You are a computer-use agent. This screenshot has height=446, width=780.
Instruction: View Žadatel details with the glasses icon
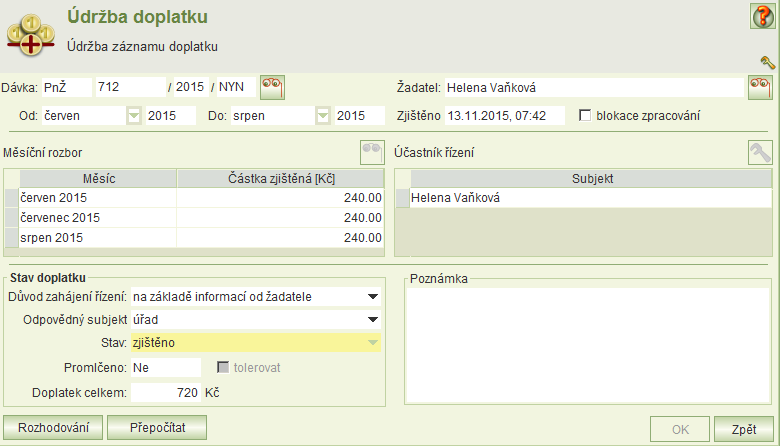click(x=761, y=88)
